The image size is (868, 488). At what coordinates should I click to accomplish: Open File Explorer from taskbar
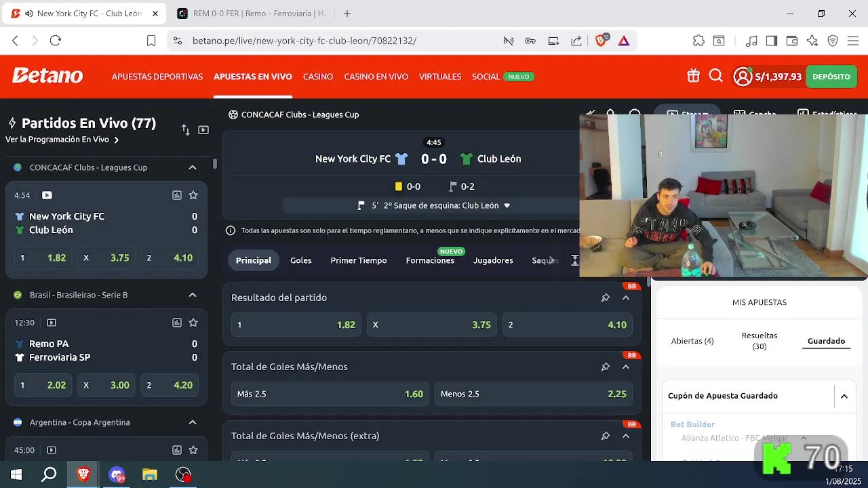[x=150, y=474]
